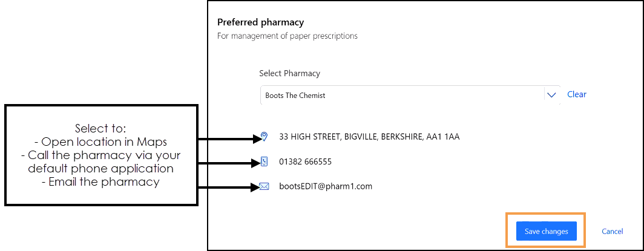Click the Select Pharmacy field label
The width and height of the screenshot is (644, 251).
point(289,73)
